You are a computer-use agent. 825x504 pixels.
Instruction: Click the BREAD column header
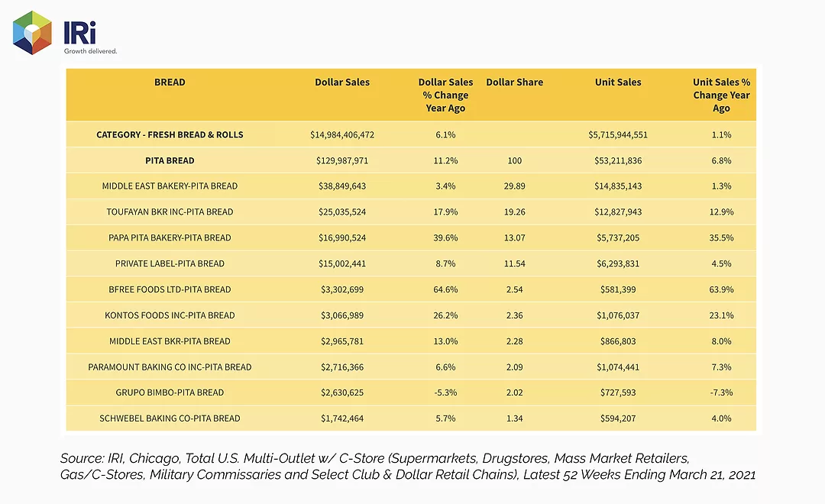click(170, 82)
